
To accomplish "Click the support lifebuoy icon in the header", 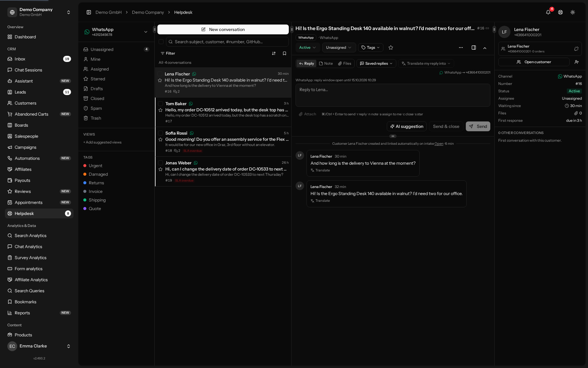I will tap(560, 12).
